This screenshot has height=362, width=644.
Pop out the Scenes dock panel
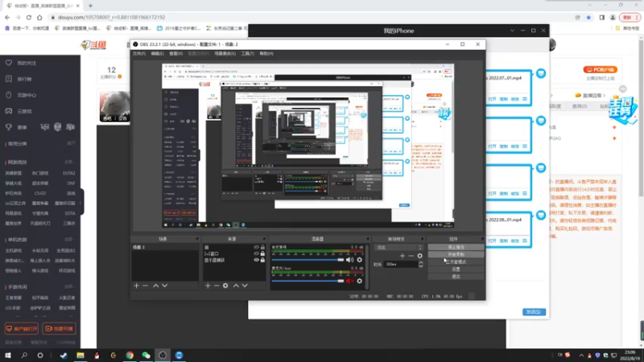click(197, 239)
